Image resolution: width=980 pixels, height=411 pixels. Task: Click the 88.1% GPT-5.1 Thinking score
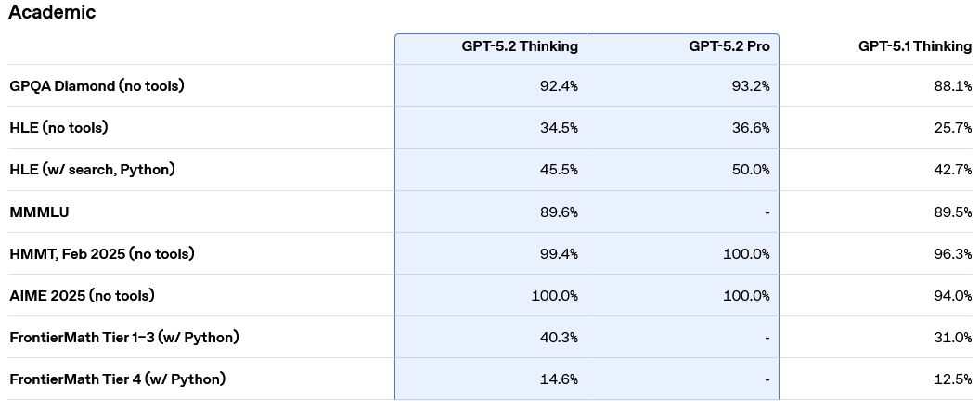point(952,86)
